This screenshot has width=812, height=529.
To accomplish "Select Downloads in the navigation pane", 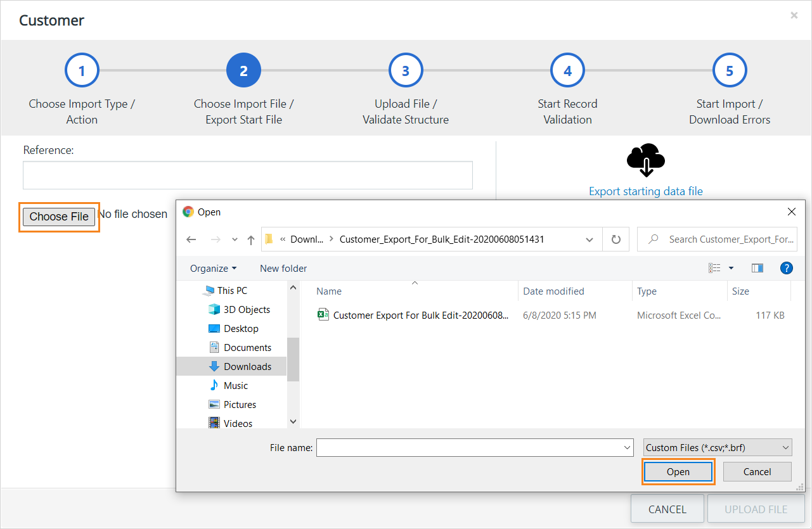I will (x=231, y=366).
